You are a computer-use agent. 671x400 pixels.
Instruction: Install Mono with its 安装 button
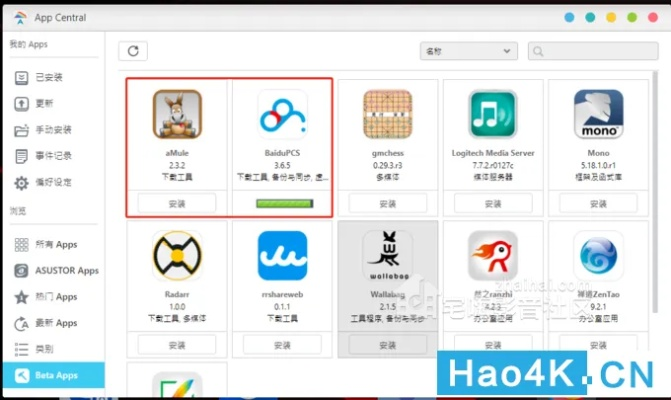pos(598,204)
